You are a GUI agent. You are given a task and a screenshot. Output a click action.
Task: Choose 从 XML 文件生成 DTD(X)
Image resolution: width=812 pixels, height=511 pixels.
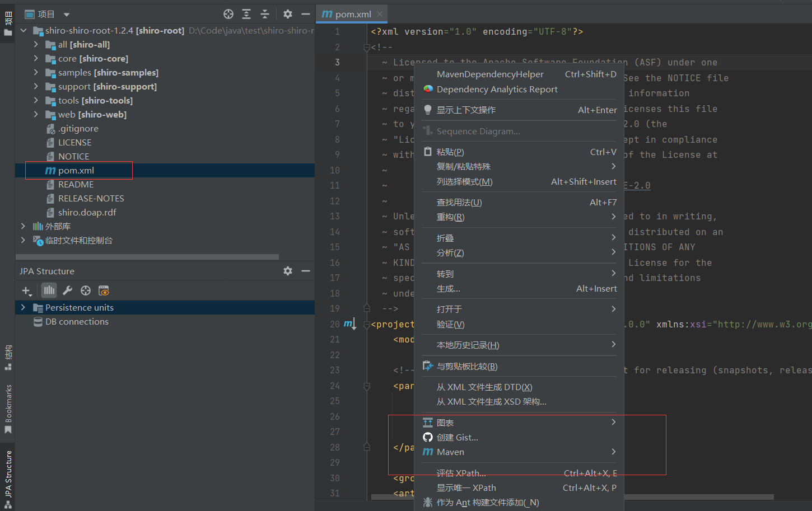coord(519,387)
